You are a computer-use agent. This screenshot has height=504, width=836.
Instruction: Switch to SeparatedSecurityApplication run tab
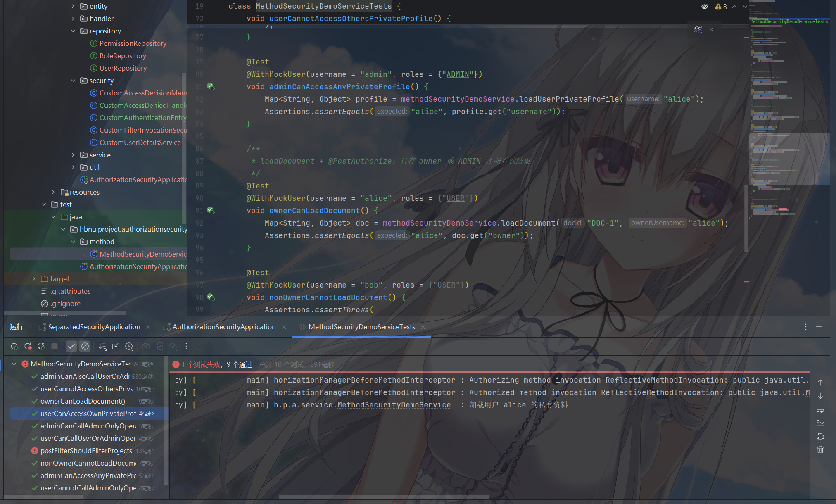point(94,327)
